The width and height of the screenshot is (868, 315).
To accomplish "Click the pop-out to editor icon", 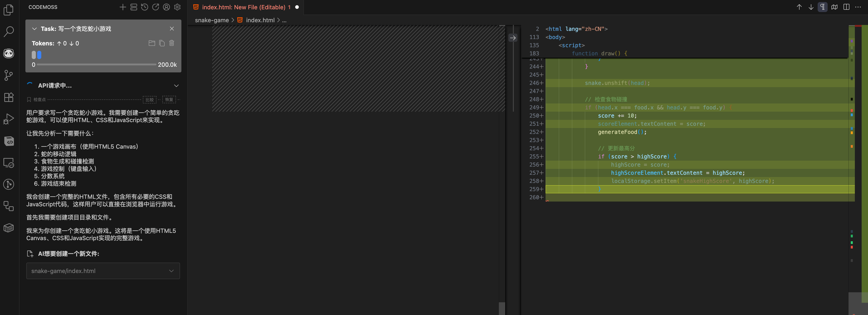I will 155,7.
